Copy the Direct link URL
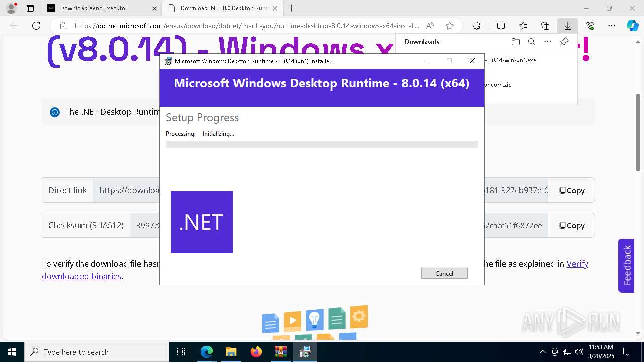 [572, 190]
